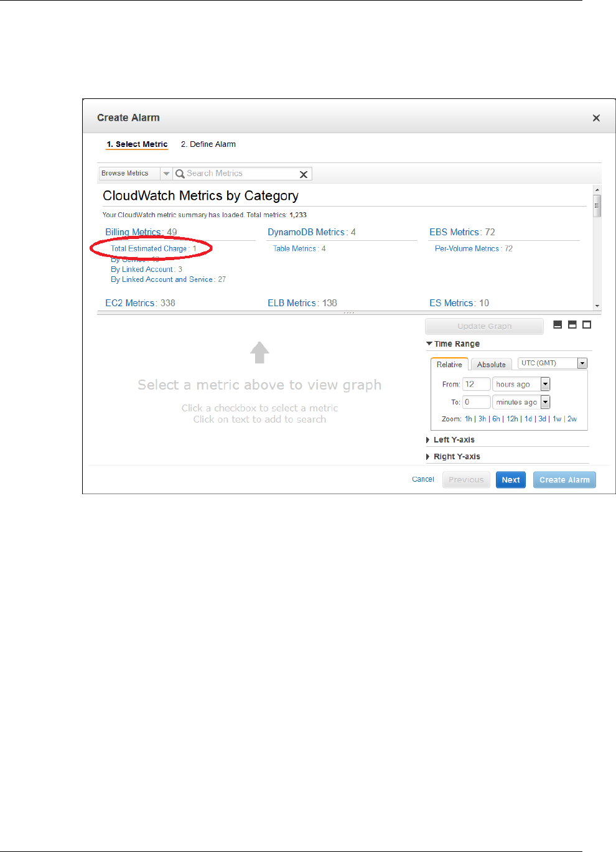Open the DynamoDB Metrics category
The height and width of the screenshot is (852, 616).
(x=306, y=232)
